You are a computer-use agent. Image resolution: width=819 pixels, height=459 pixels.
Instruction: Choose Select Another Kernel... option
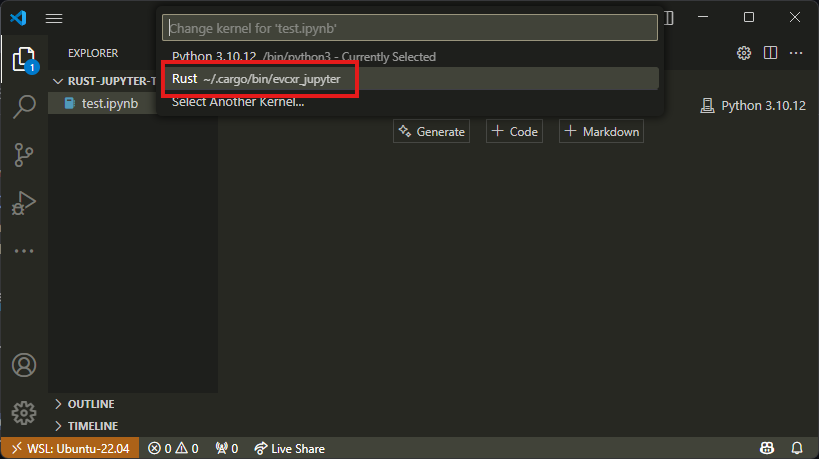[x=410, y=102]
